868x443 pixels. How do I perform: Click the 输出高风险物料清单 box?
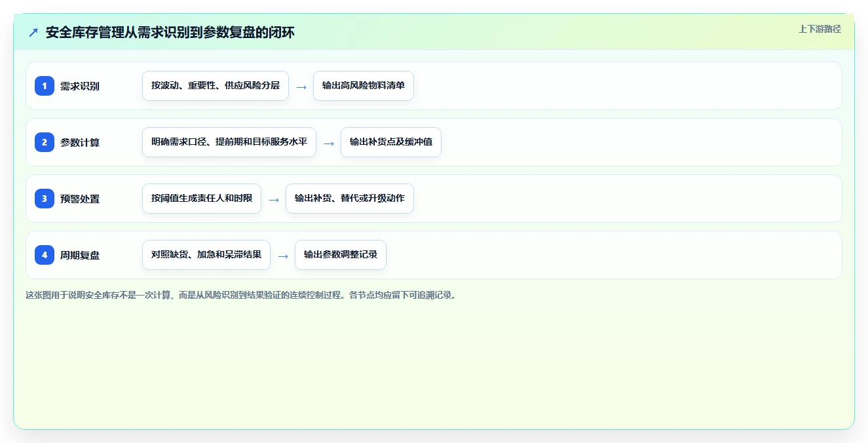click(364, 86)
